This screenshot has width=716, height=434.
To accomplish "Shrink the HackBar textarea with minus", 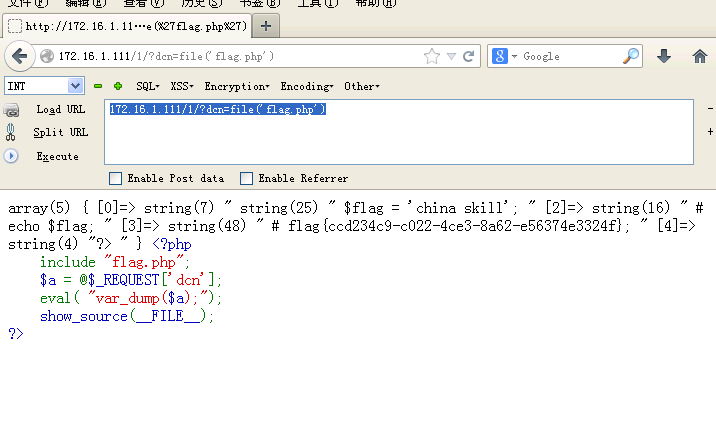I will (710, 109).
